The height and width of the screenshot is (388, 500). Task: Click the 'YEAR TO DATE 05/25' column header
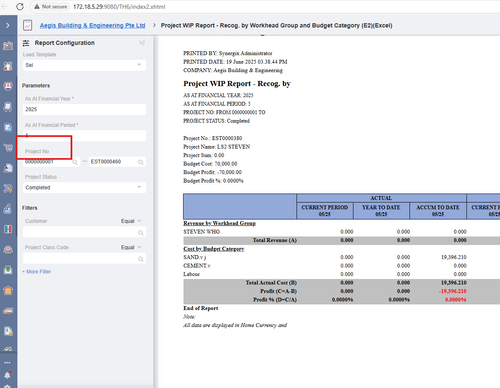pyautogui.click(x=381, y=211)
